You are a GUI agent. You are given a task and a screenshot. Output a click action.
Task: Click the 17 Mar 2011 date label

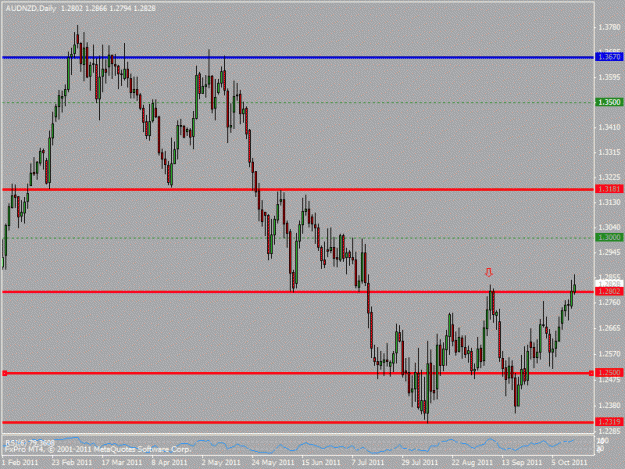click(122, 463)
